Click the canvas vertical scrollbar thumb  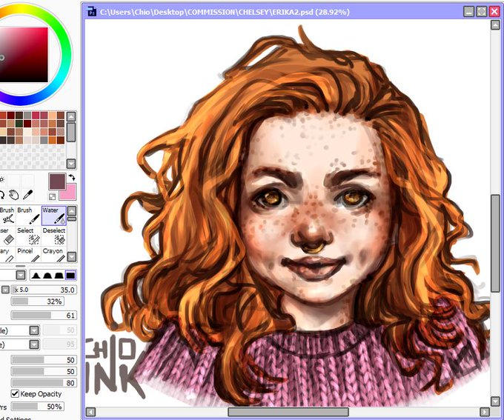(495, 244)
